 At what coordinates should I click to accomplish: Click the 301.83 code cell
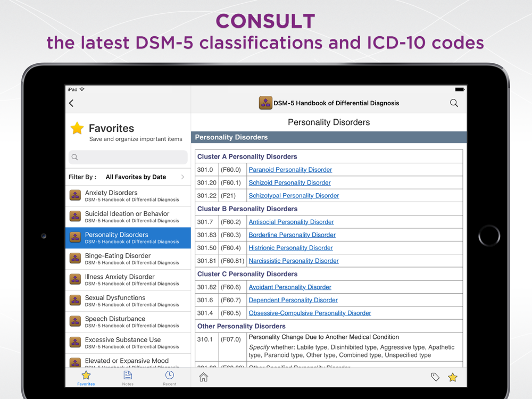tap(206, 235)
